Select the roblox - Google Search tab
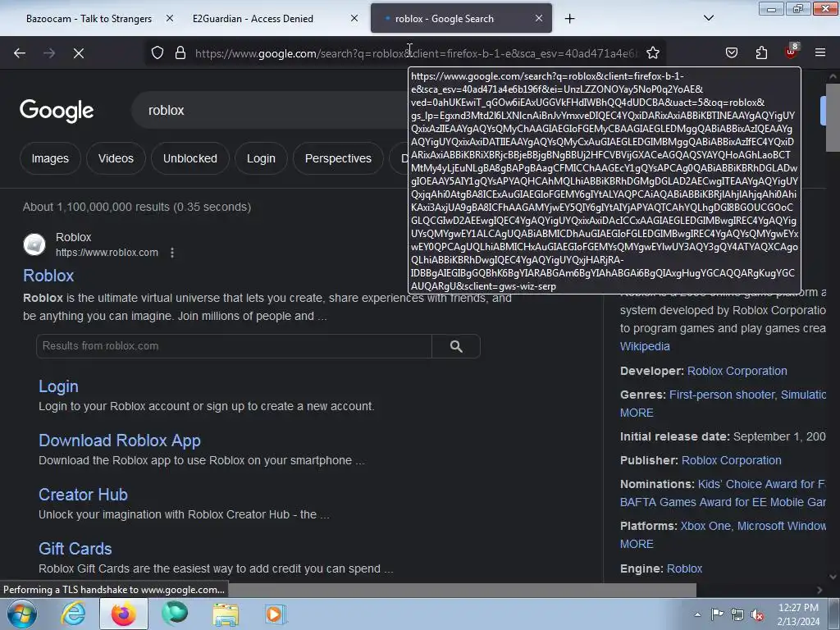840x630 pixels. coord(461,19)
